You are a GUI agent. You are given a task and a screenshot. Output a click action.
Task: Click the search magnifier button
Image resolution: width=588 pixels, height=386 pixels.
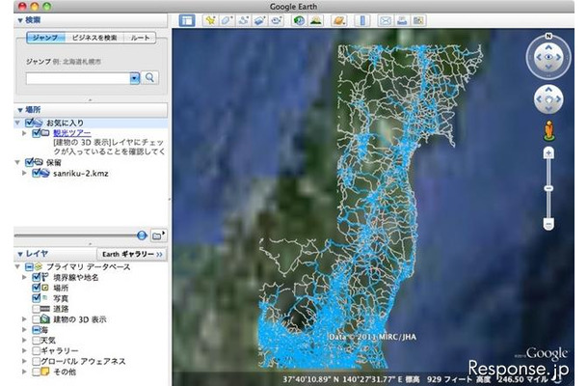(x=149, y=78)
